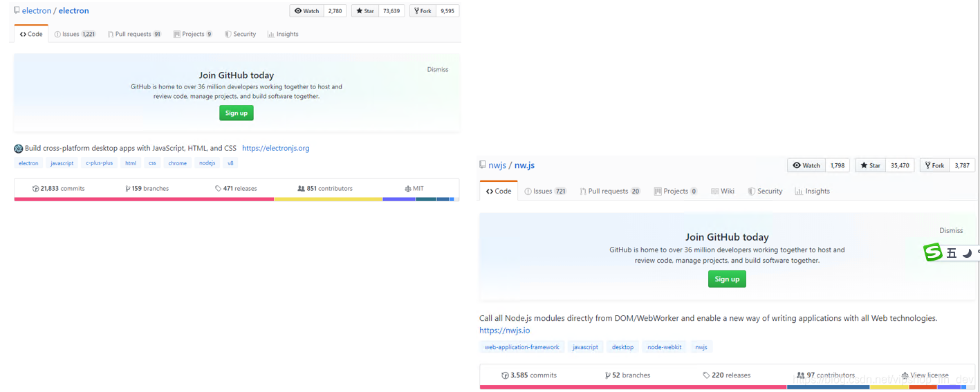This screenshot has width=980, height=392.
Task: View the 159 branches of electron
Action: 147,188
